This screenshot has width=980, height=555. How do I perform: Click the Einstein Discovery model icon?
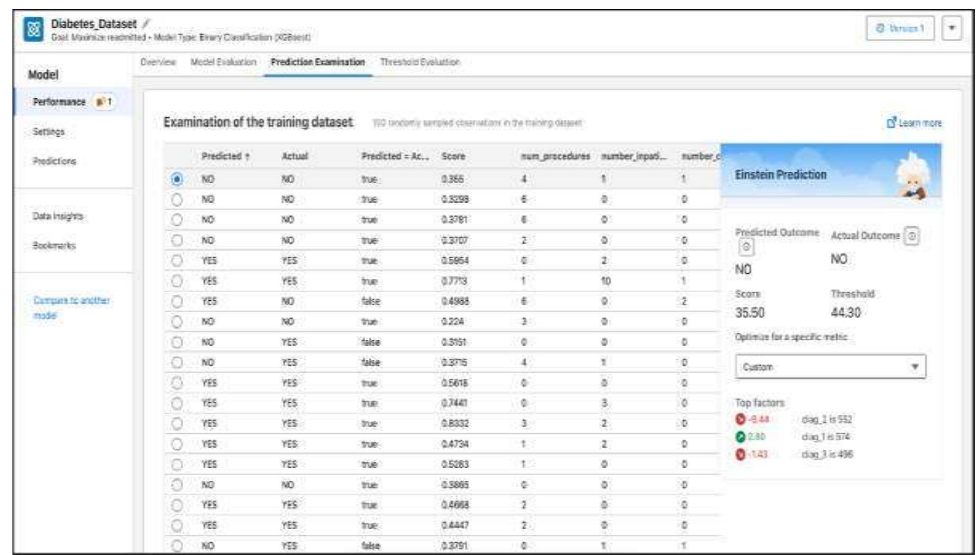[x=34, y=30]
